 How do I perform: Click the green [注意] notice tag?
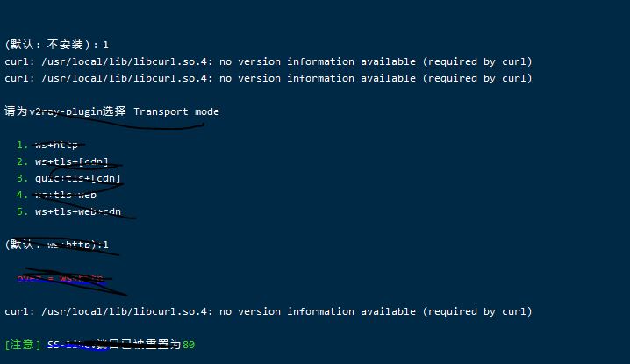pos(22,345)
